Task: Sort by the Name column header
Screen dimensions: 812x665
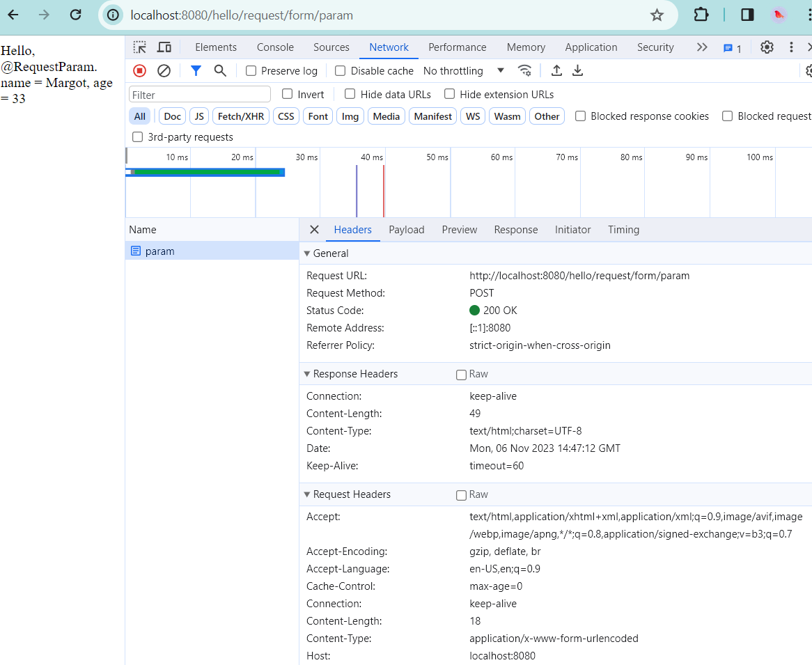Action: (212, 229)
